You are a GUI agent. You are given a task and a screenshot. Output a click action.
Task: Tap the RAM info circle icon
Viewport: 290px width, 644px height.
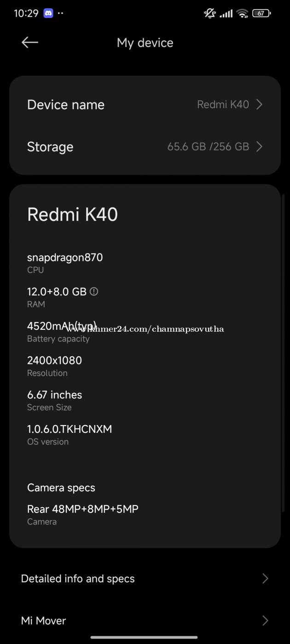point(94,291)
